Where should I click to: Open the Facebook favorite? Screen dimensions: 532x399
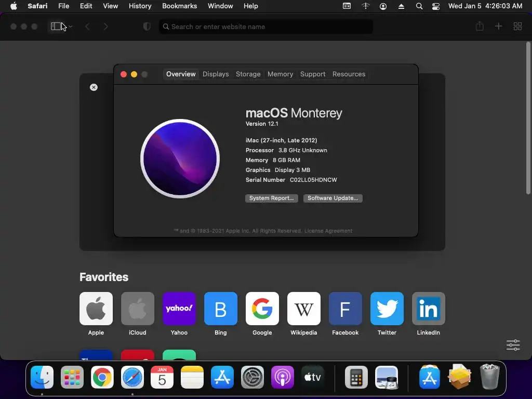pyautogui.click(x=345, y=309)
